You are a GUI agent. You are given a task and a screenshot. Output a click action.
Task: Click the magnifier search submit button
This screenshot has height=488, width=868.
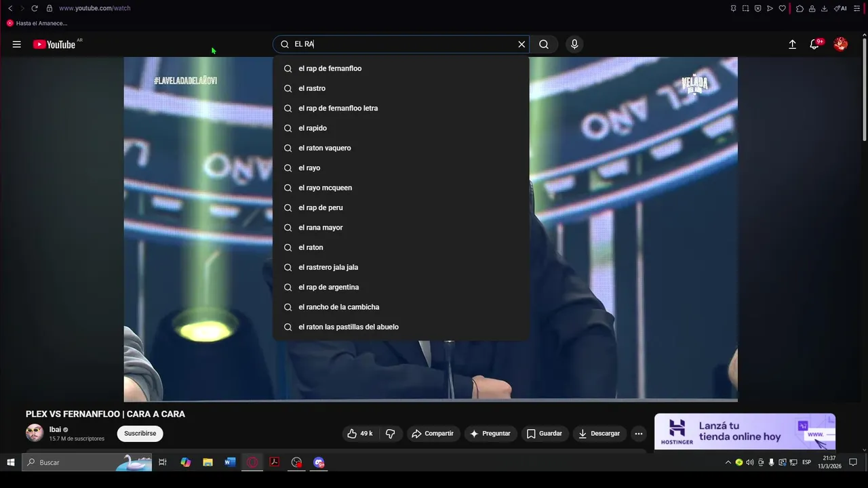coord(544,44)
